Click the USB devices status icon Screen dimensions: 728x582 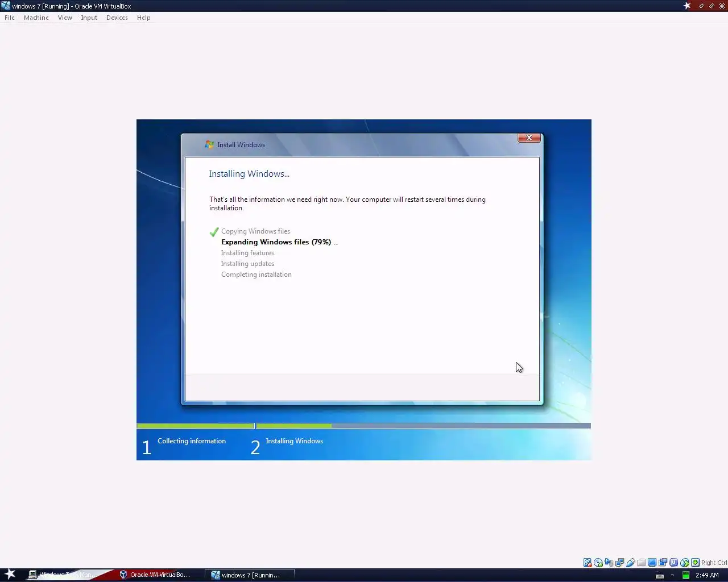tap(630, 563)
